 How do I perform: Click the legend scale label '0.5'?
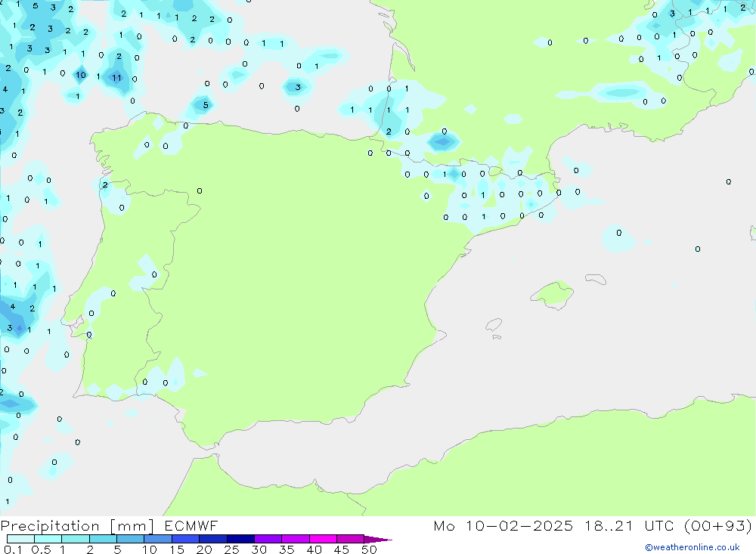click(41, 549)
